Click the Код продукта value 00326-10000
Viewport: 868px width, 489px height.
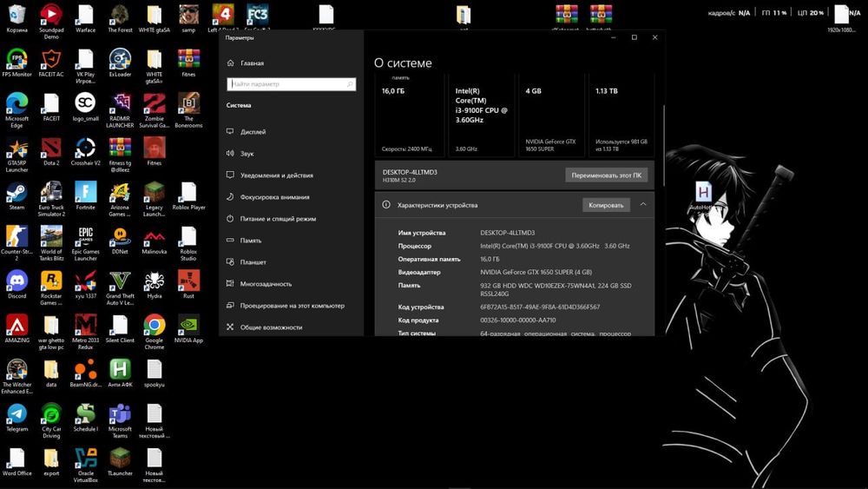click(x=517, y=320)
